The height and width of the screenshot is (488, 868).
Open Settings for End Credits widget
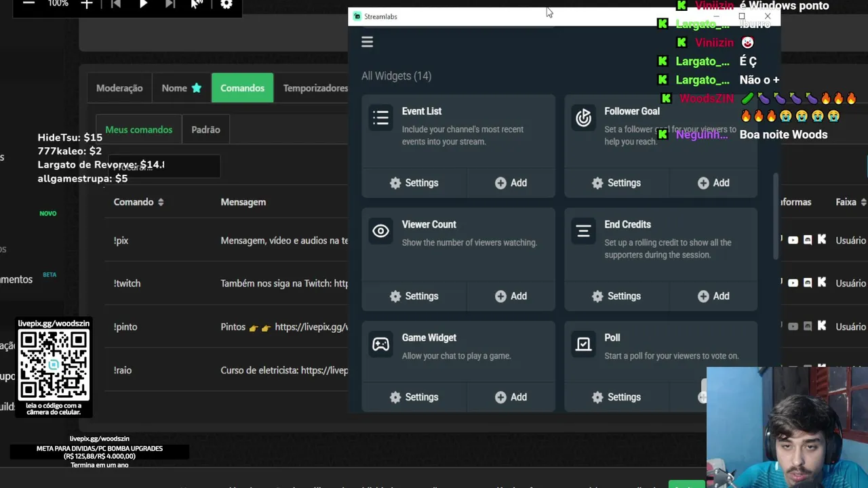616,296
